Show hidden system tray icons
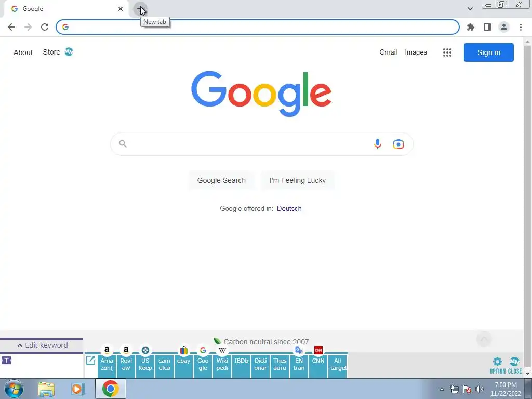The image size is (532, 399). point(442,389)
